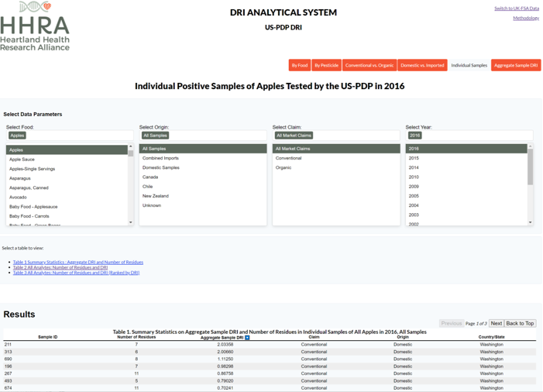The image size is (543, 392).
Task: Select year 2005 in year list
Action: click(x=466, y=196)
